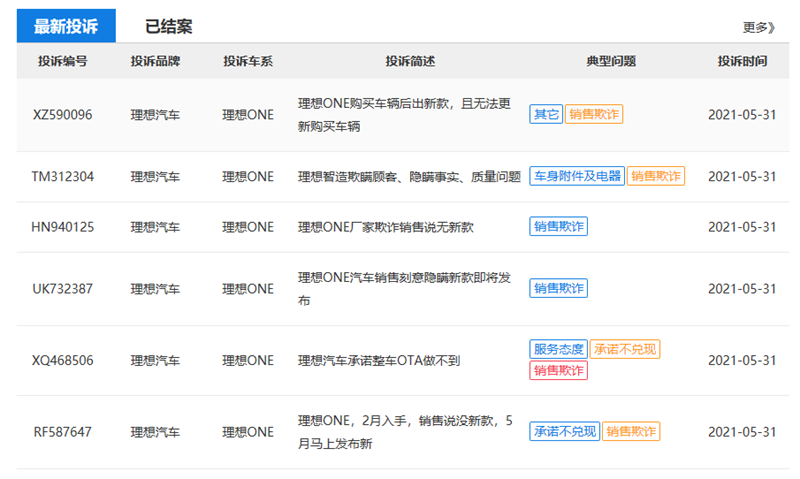Viewport: 800px width, 479px height.
Task: Click orange 承诺不兑现 tag in XQ468506 row
Action: click(625, 350)
